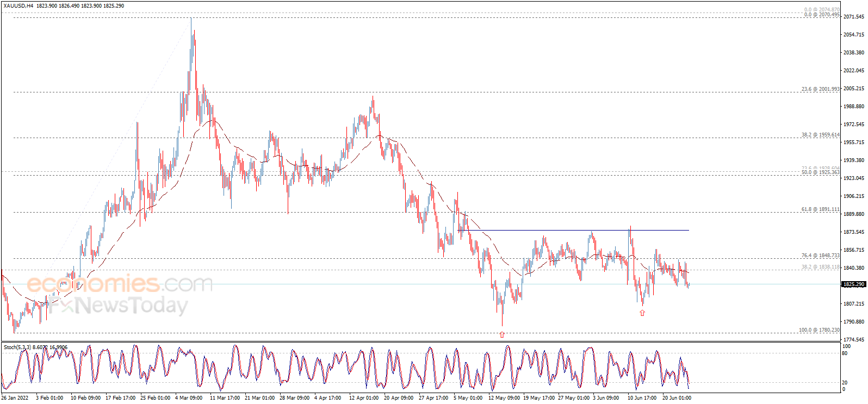Select the Stoch(5,3,3) indicator label
Viewport: 868px width, 404px height.
coord(17,347)
